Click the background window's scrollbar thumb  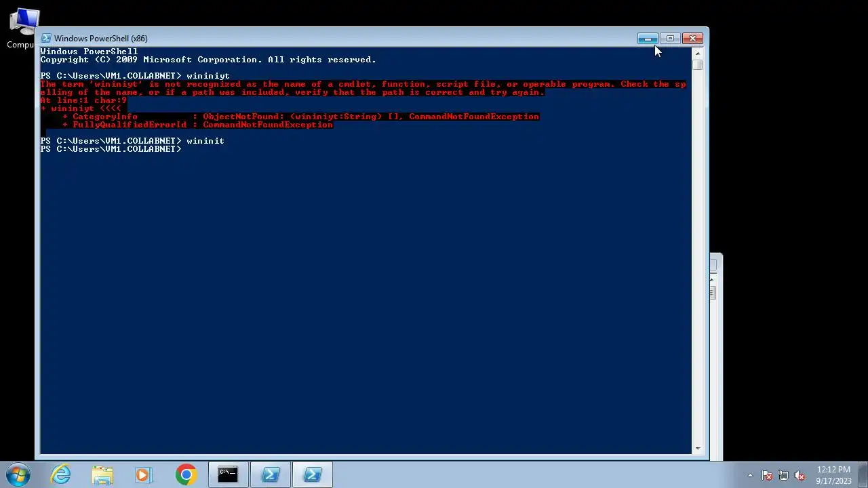click(712, 293)
